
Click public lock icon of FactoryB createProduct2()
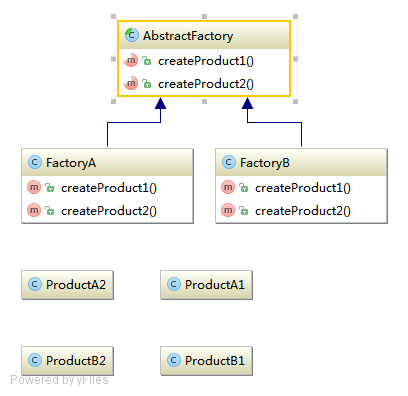point(244,210)
